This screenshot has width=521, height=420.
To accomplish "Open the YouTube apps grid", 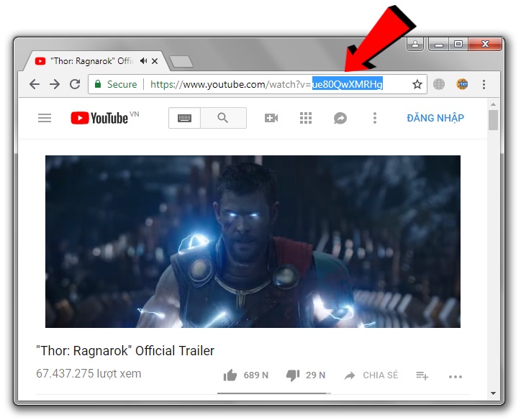I will point(306,118).
